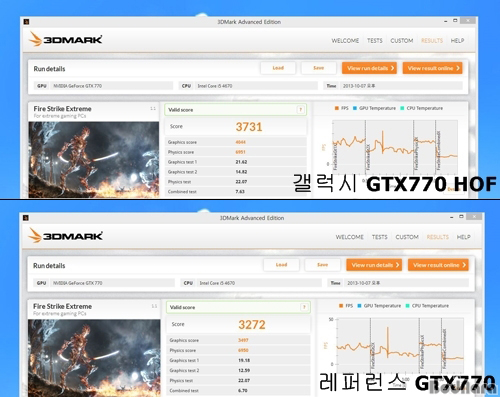This screenshot has width=500, height=397.
Task: Click the 3DMark logo in the 3731-score window
Action: (65, 39)
